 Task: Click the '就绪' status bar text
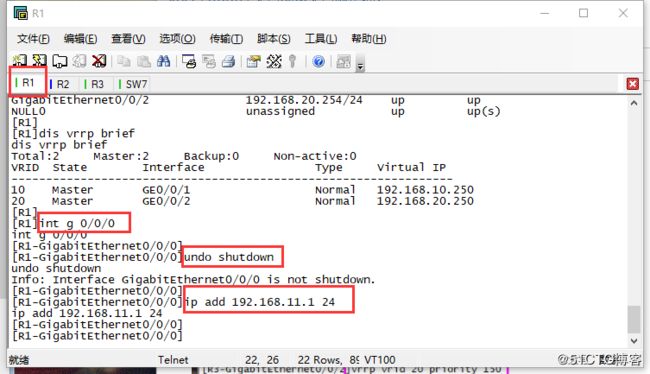click(19, 360)
